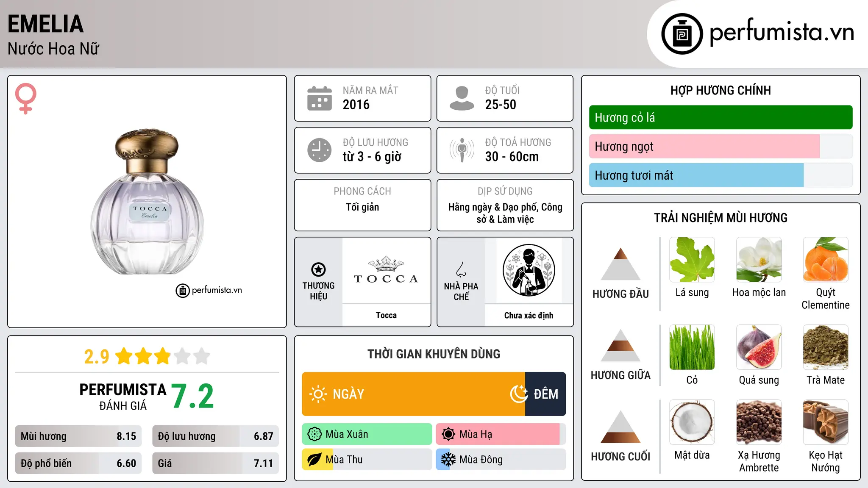
Task: Select the Mật dừa coconut note image
Action: (x=692, y=422)
